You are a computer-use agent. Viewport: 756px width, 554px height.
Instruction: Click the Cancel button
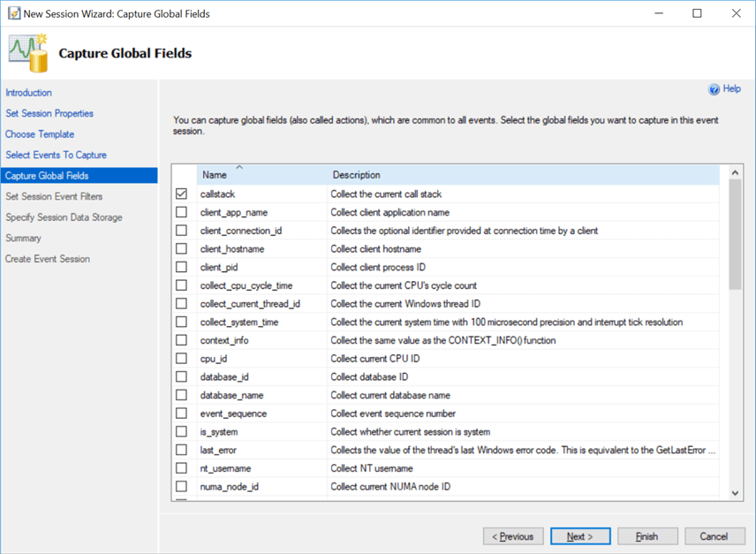(x=714, y=536)
